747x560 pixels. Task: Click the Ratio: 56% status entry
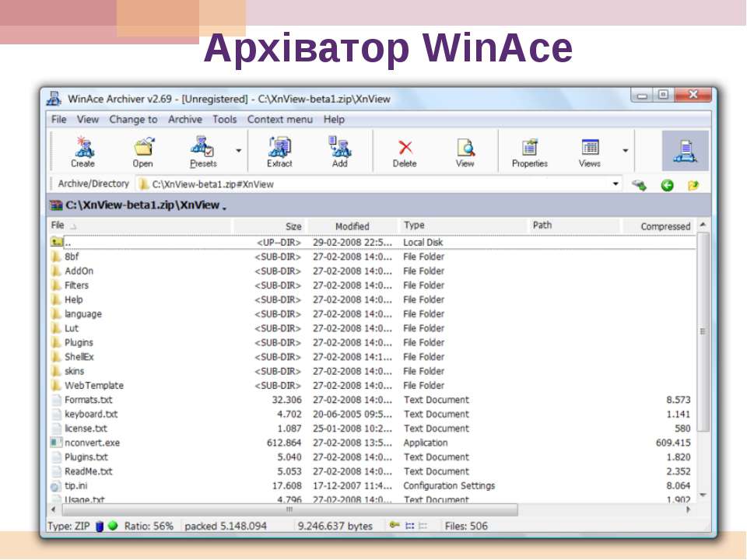click(x=149, y=527)
